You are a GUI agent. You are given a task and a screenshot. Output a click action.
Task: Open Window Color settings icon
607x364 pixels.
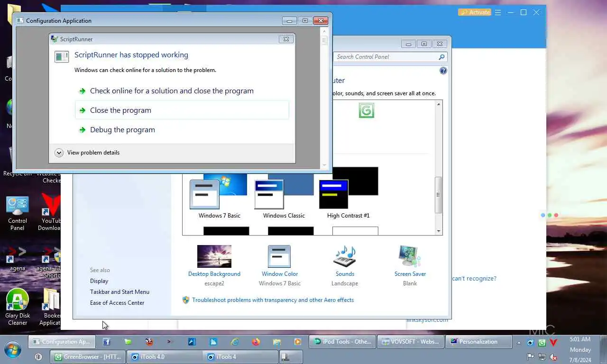pyautogui.click(x=279, y=256)
